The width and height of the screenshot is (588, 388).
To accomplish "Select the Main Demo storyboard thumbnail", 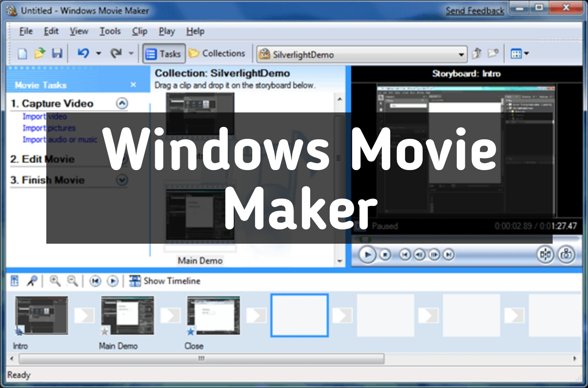I will click(127, 315).
